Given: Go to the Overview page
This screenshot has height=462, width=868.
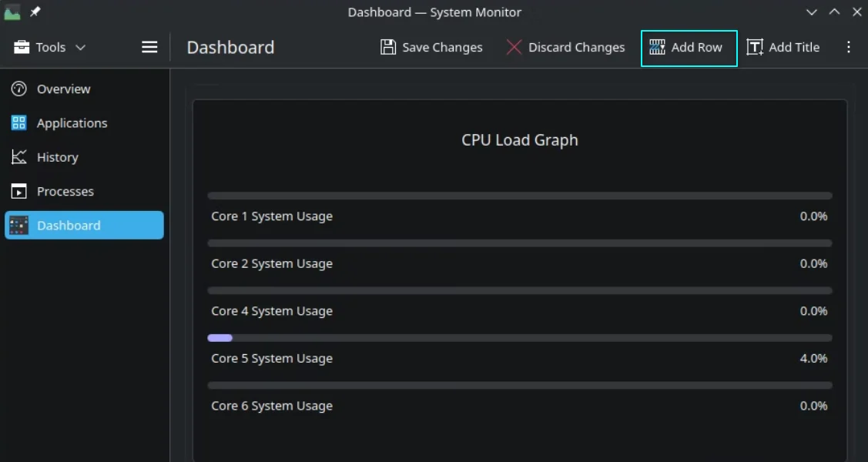Looking at the screenshot, I should click(84, 89).
